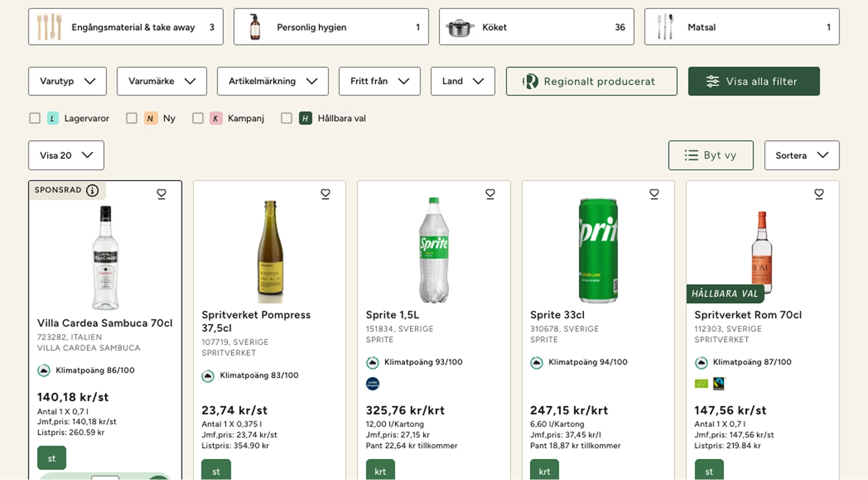Select krt unit for Sprite 1,5L
Viewport: 868px width, 480px height.
tap(380, 470)
